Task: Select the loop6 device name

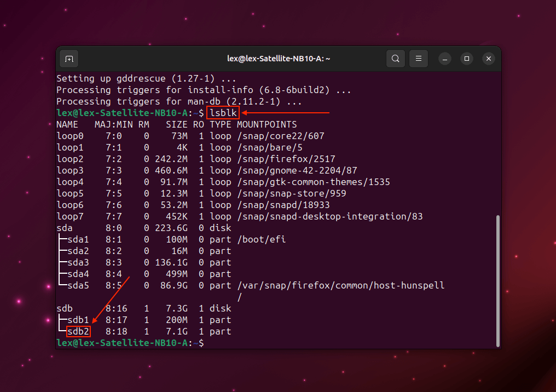Action: [x=70, y=205]
